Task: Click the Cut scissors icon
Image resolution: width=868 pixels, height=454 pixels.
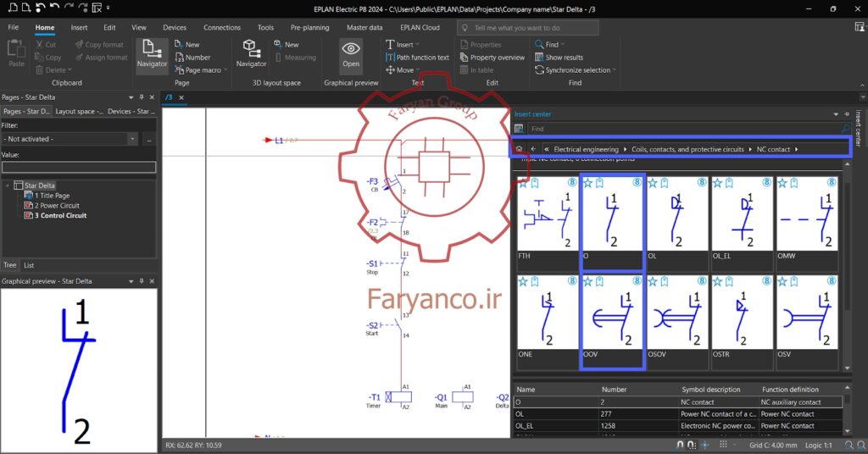Action: 39,44
